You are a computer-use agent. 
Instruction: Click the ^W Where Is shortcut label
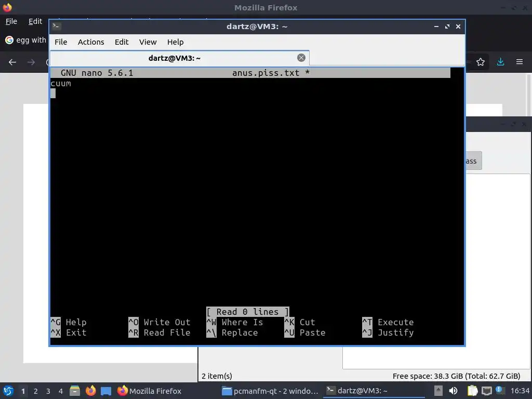tap(235, 322)
